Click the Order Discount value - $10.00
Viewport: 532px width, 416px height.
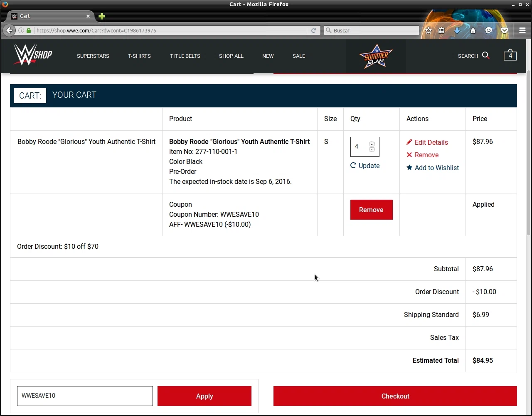(484, 292)
